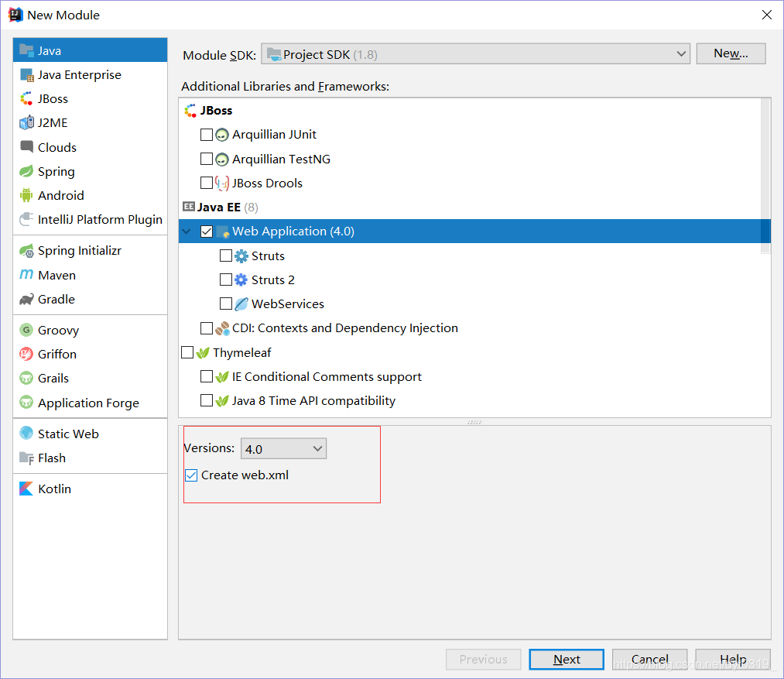Tick the WebServices checkbox
This screenshot has height=679, width=784.
(x=226, y=303)
